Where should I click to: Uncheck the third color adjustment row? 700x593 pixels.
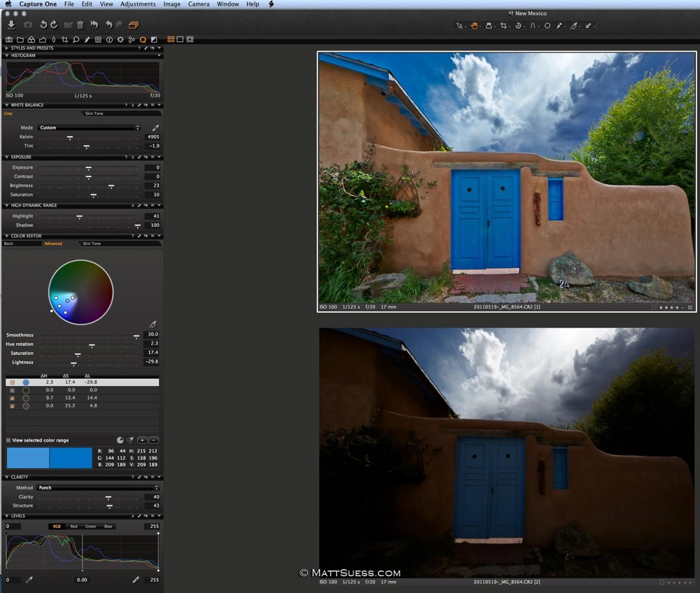(x=12, y=398)
